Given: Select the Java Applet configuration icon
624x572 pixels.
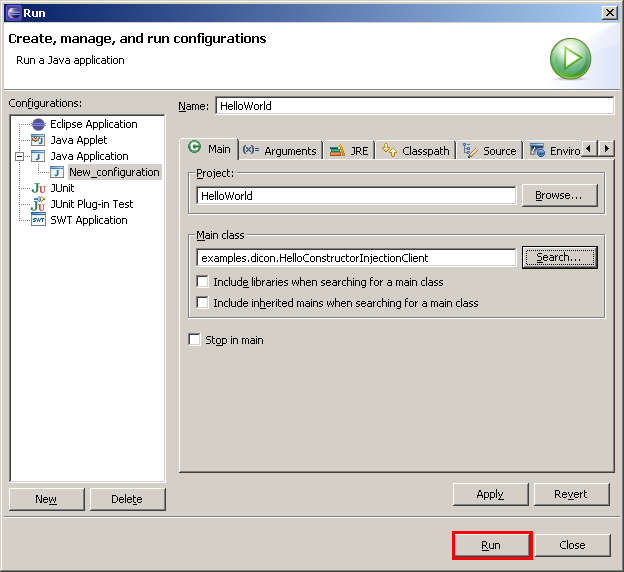Looking at the screenshot, I should point(39,140).
